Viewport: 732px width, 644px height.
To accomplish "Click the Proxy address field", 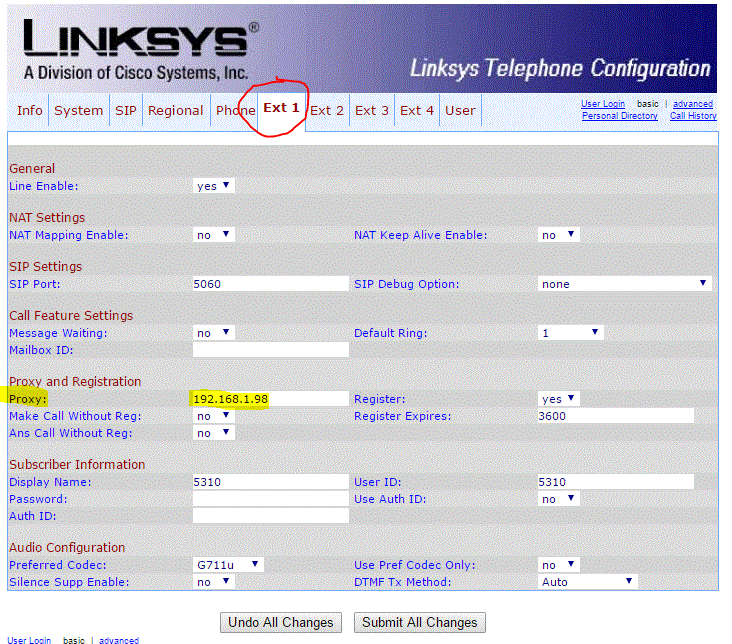I will click(270, 399).
